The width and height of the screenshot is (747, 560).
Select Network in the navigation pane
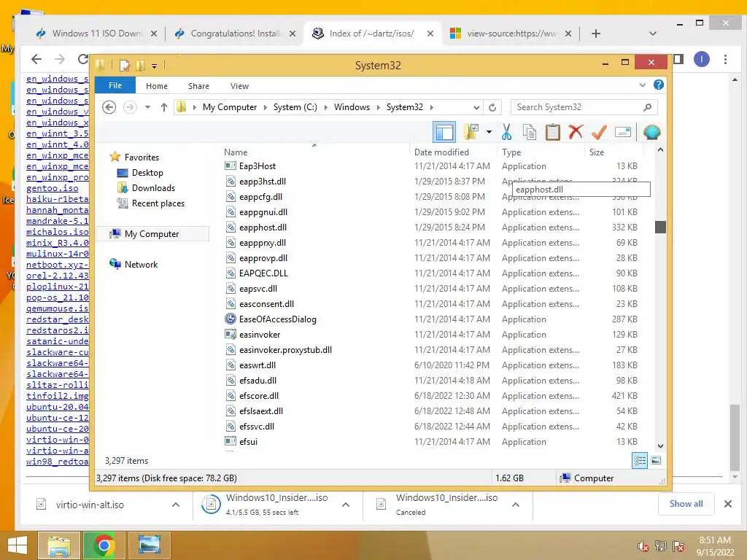click(141, 264)
